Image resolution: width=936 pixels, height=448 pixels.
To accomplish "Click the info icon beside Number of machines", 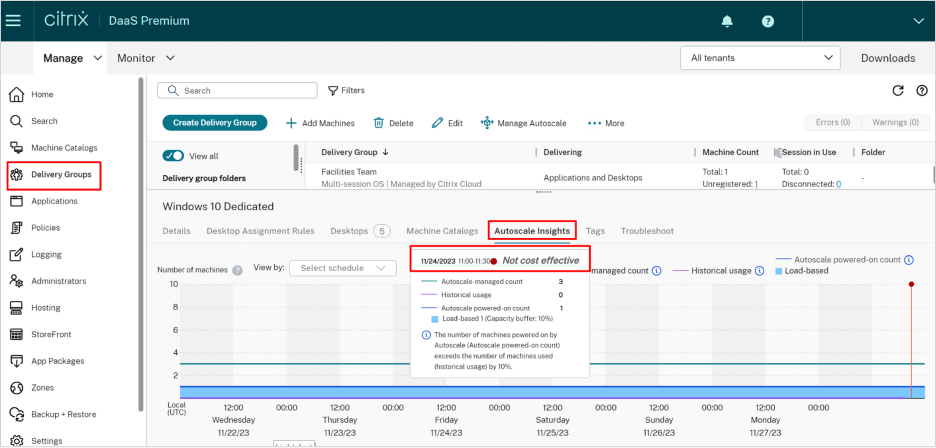I will (x=237, y=270).
